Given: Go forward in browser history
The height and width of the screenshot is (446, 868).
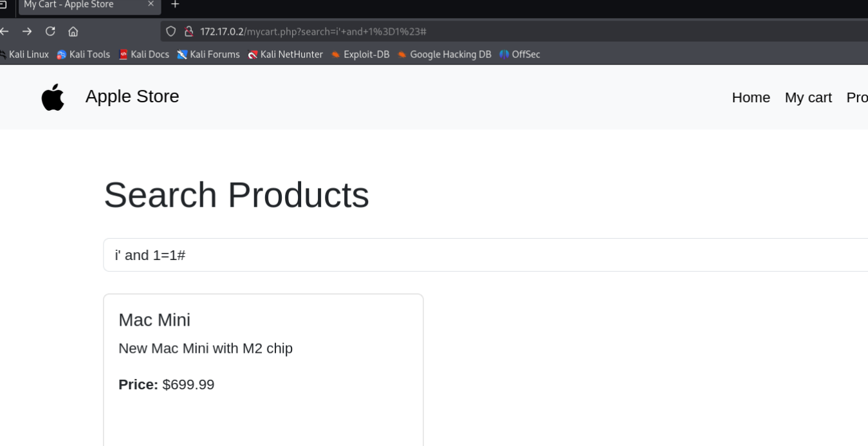Looking at the screenshot, I should click(27, 32).
